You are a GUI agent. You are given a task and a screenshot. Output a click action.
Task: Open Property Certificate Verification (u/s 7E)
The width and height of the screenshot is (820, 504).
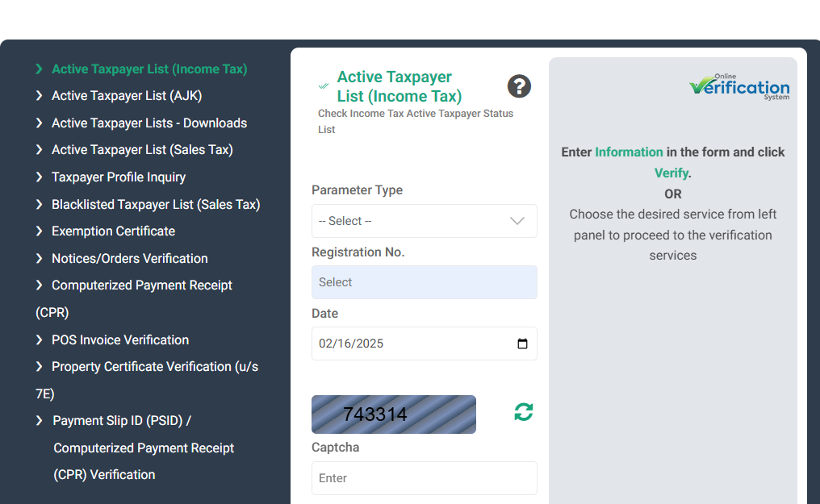tap(147, 381)
